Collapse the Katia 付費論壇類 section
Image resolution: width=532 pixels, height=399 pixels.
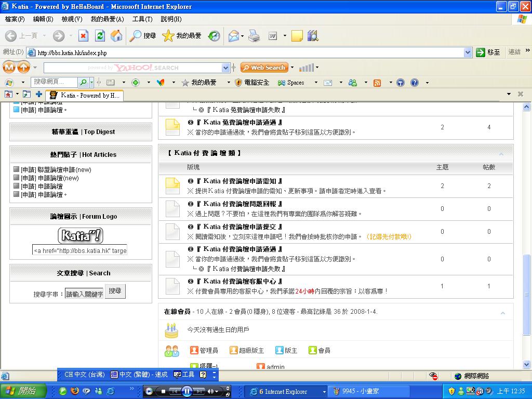pyautogui.click(x=501, y=154)
